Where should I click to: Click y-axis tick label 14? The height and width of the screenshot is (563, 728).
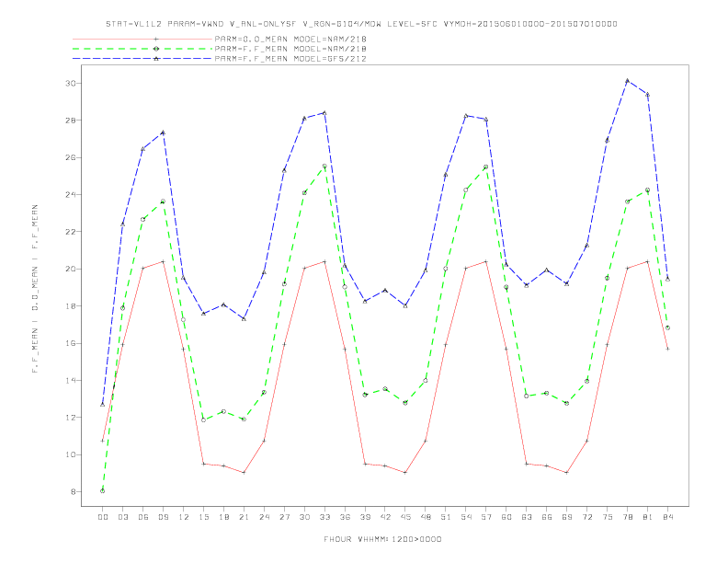tap(71, 380)
